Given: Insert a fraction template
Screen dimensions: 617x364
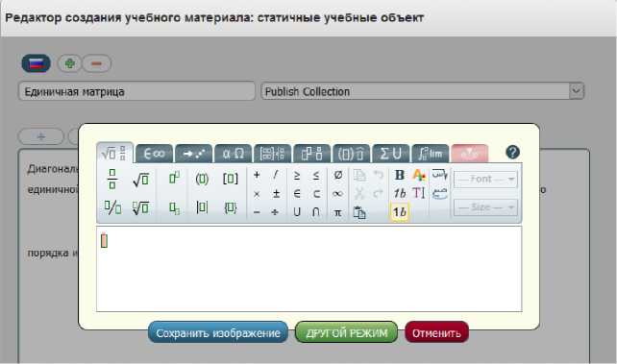Looking at the screenshot, I should click(112, 179).
